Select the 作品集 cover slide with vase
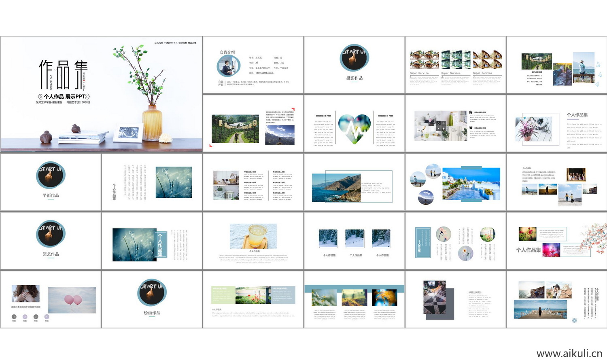 [x=101, y=94]
